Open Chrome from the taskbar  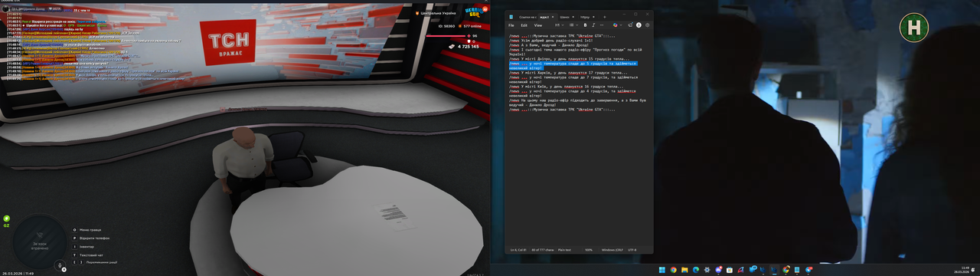tap(673, 270)
